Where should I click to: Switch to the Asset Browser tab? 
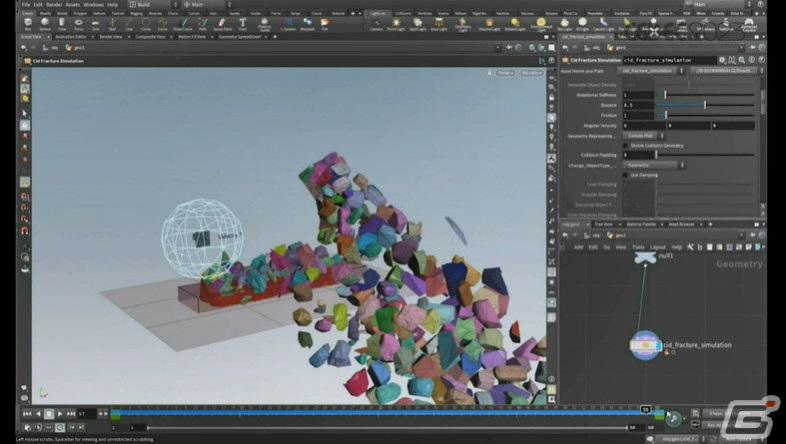682,224
